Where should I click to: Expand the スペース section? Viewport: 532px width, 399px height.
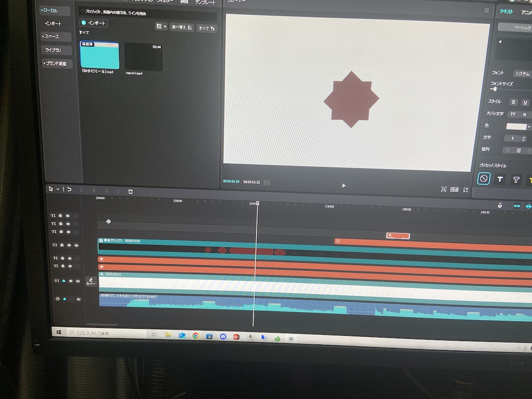(x=56, y=37)
